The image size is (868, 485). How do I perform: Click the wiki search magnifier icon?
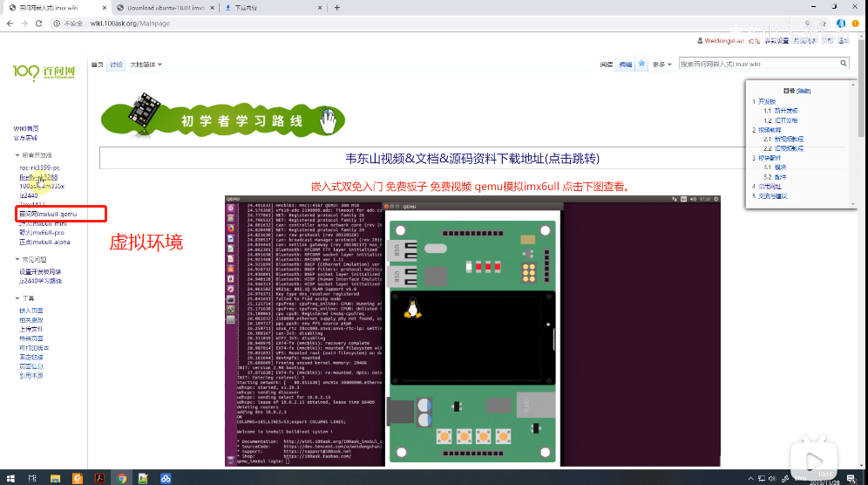click(843, 64)
